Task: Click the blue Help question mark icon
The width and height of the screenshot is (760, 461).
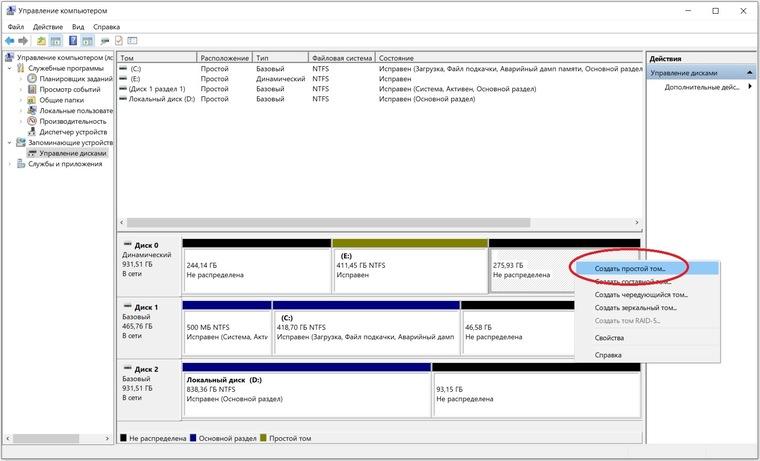Action: click(73, 41)
